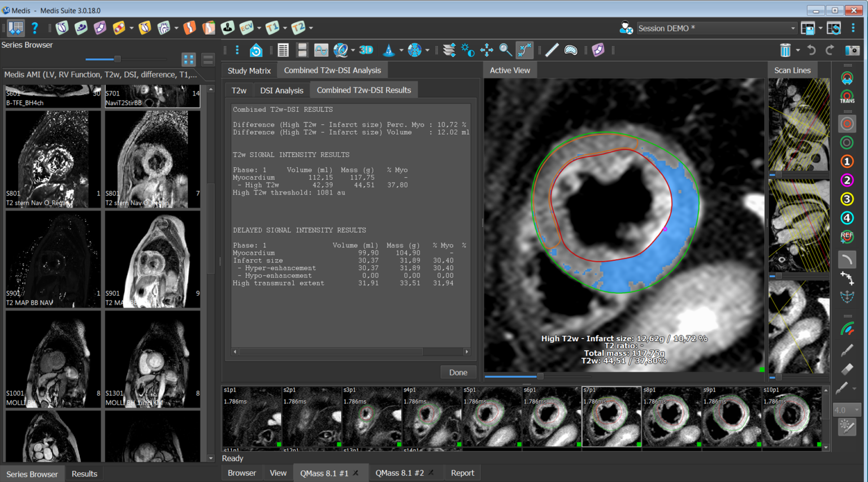Viewport: 868px width, 482px height.
Task: Open the ECV analysis app icon
Action: 247,28
